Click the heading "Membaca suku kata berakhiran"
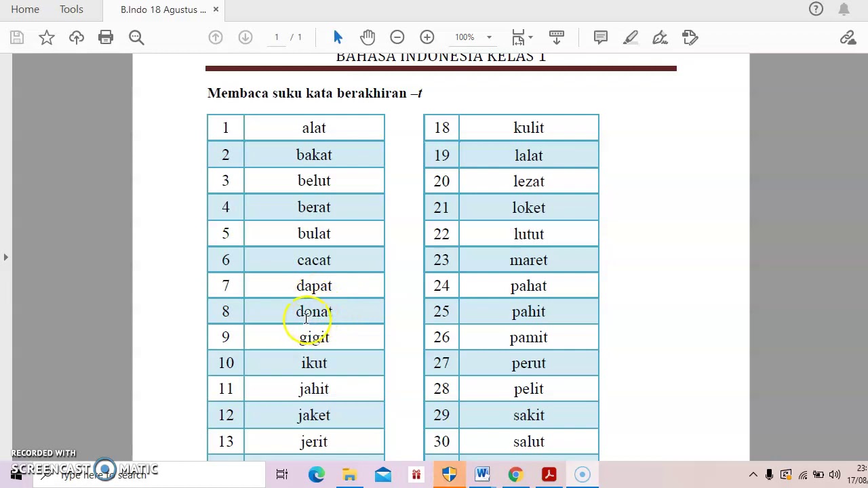The width and height of the screenshot is (868, 488). tap(307, 94)
